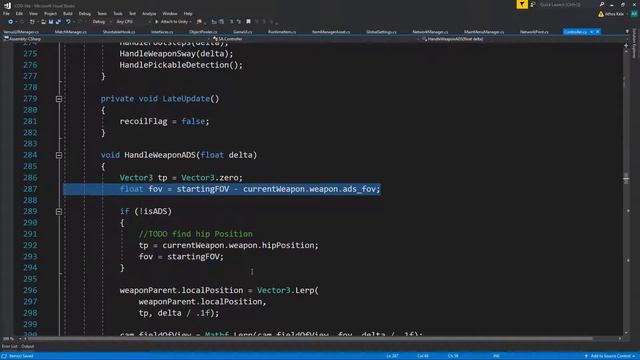Click the Navigate Backward toolbar icon
The image size is (640, 360).
pyautogui.click(x=10, y=22)
